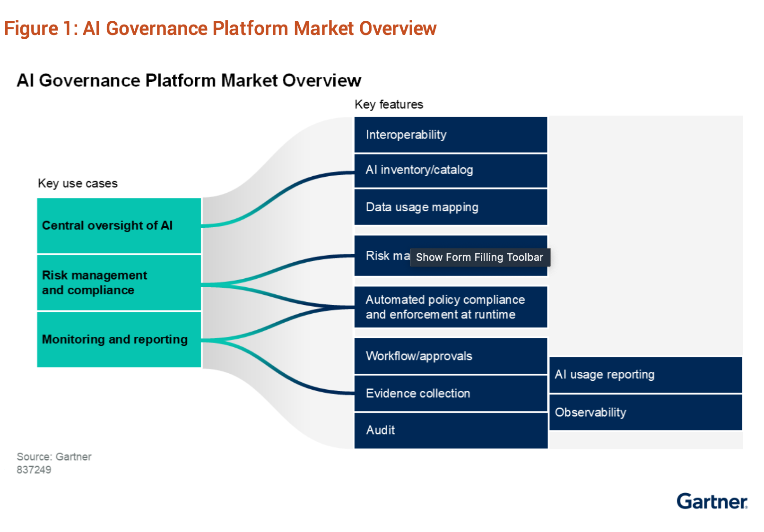The image size is (764, 532).
Task: Click the Source: Gartner caption
Action: 54,457
